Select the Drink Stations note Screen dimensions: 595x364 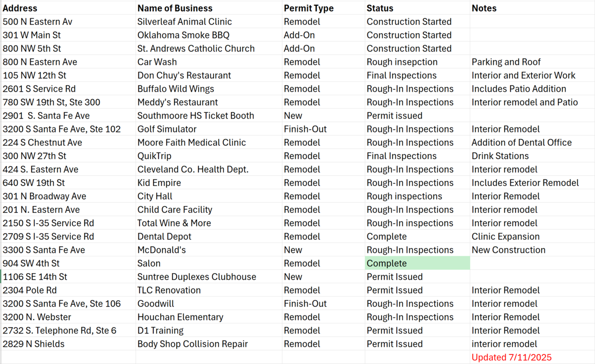[533, 156]
